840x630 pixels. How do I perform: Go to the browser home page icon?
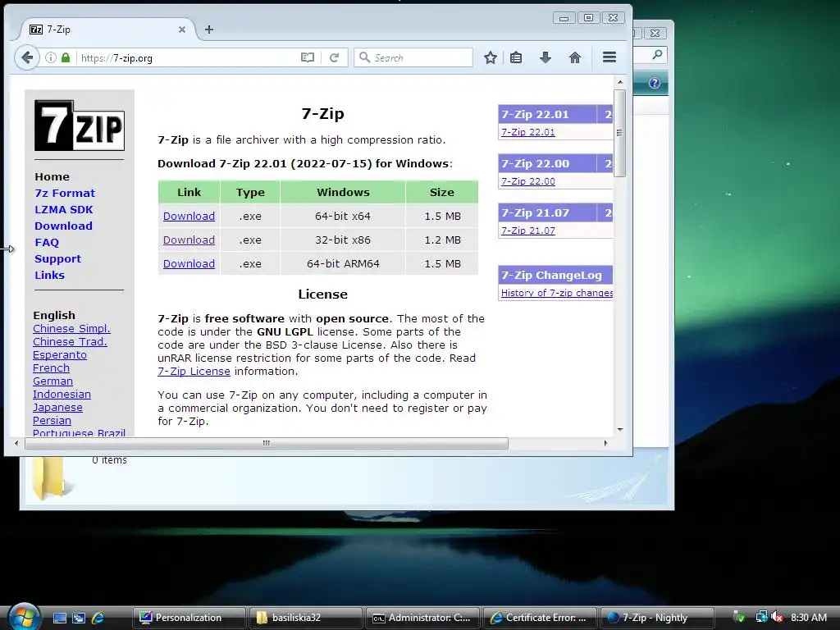pos(575,57)
